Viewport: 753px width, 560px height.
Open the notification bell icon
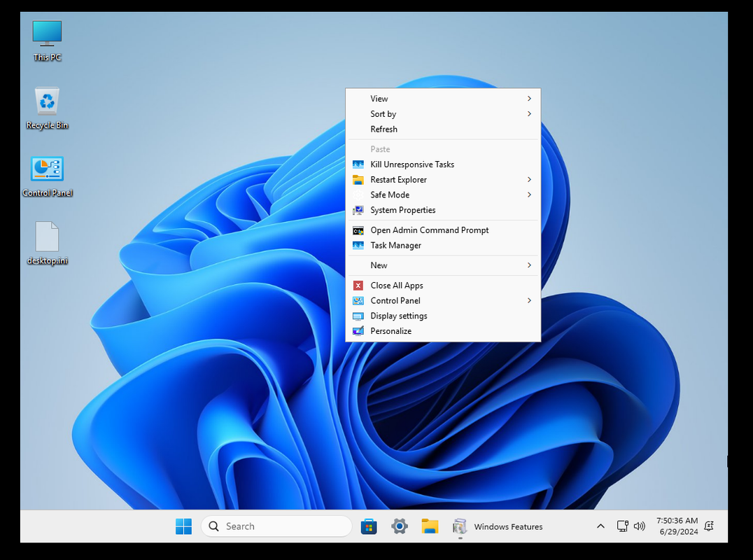pos(709,526)
